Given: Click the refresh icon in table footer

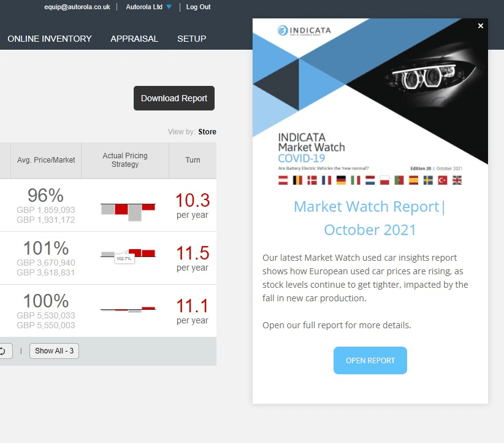Looking at the screenshot, I should (x=3, y=351).
